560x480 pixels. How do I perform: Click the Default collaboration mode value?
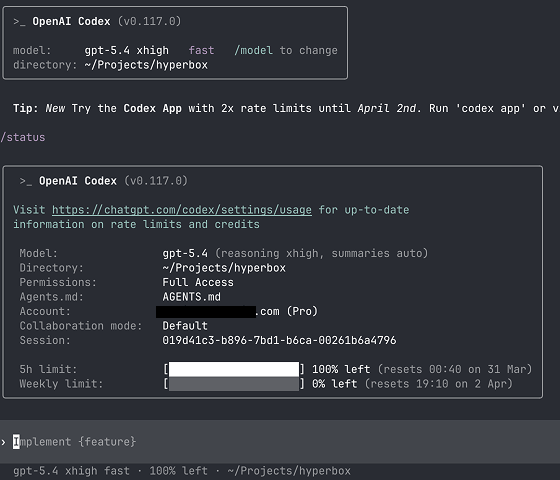coord(185,326)
